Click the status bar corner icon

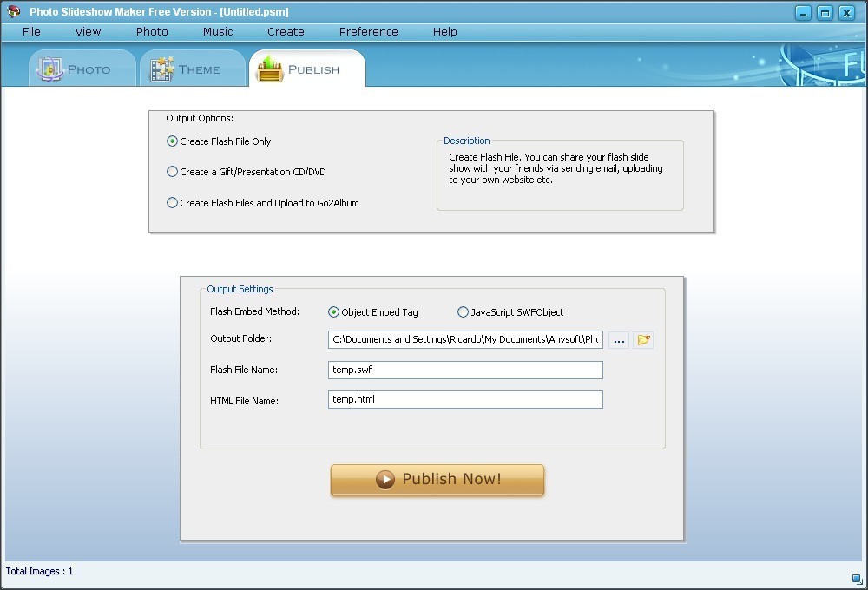point(857,579)
